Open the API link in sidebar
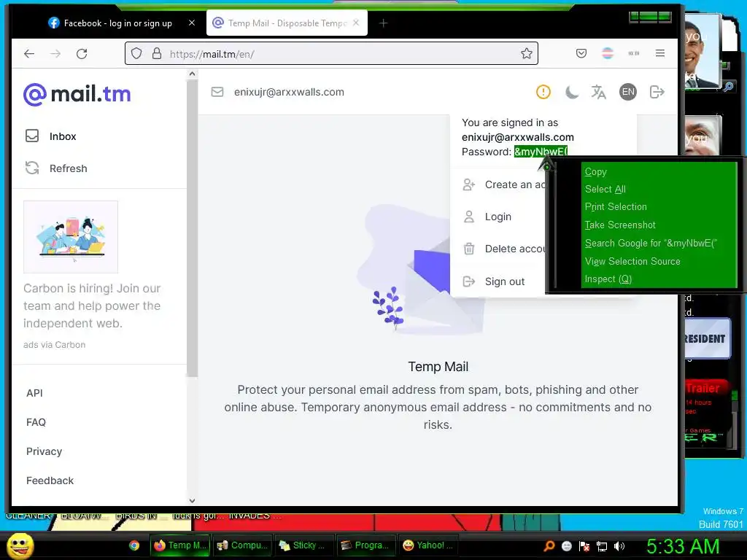747x560 pixels. tap(34, 393)
